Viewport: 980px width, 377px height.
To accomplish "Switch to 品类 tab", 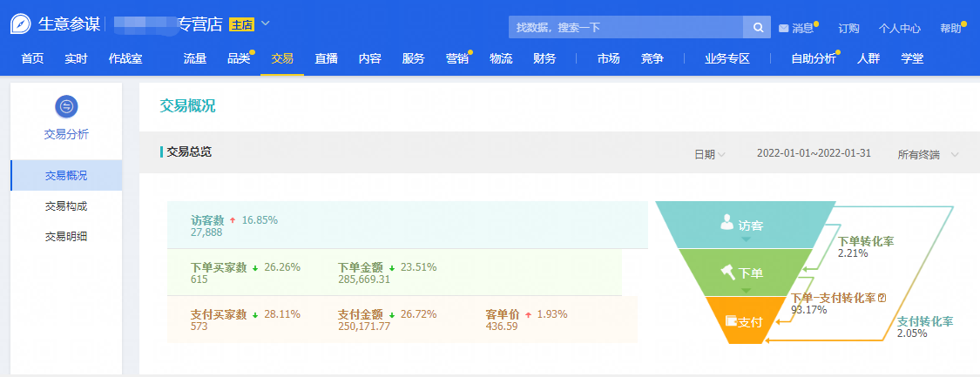I will (x=239, y=58).
